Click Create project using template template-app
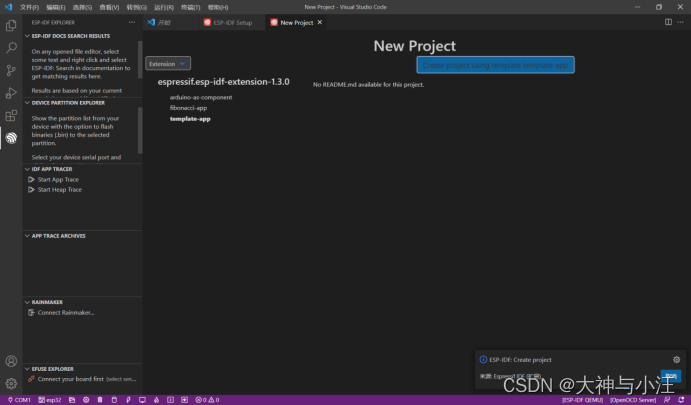The width and height of the screenshot is (691, 405). click(x=495, y=65)
